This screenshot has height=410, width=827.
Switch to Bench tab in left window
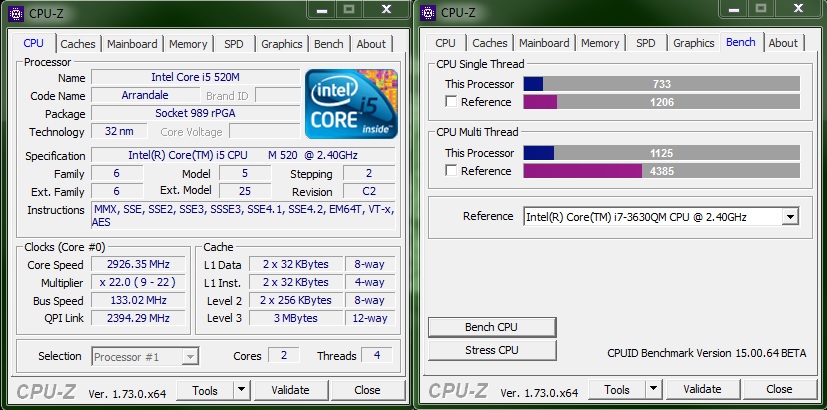(x=329, y=44)
